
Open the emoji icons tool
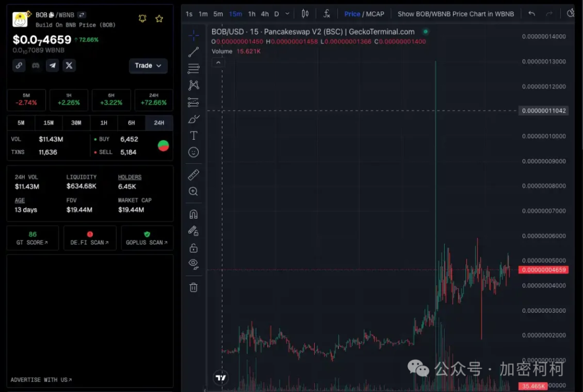193,153
